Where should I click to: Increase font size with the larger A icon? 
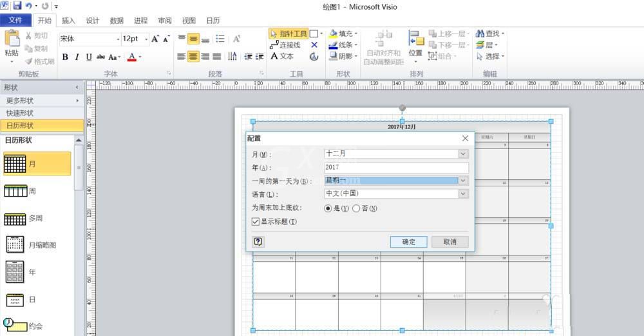[155, 39]
